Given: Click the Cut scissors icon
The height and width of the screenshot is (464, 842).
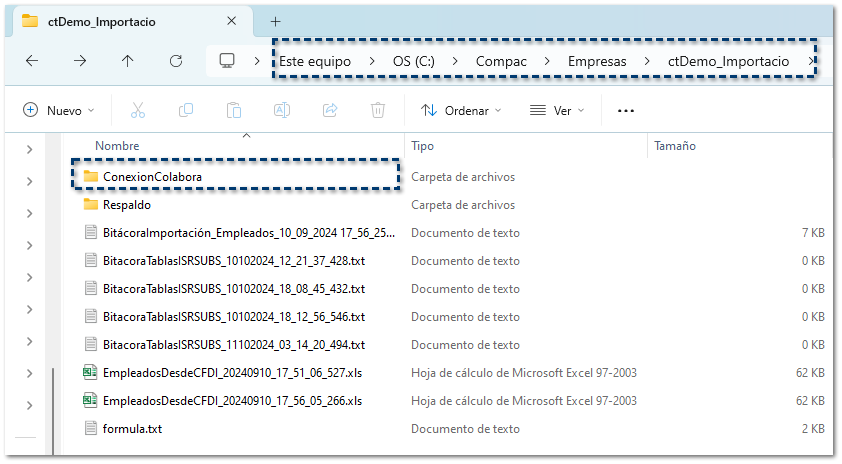Looking at the screenshot, I should 138,111.
